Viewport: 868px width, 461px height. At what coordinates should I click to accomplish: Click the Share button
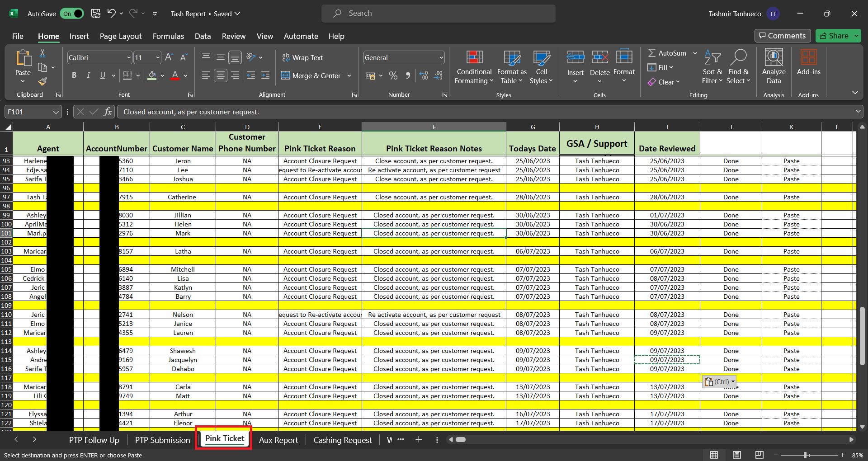834,36
